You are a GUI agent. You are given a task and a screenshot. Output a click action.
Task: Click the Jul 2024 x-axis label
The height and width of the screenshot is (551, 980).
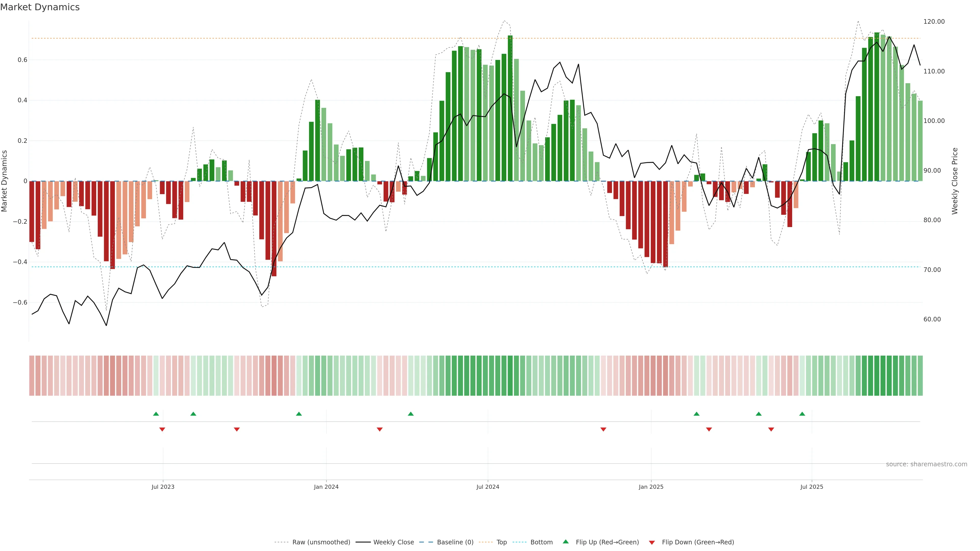click(488, 487)
